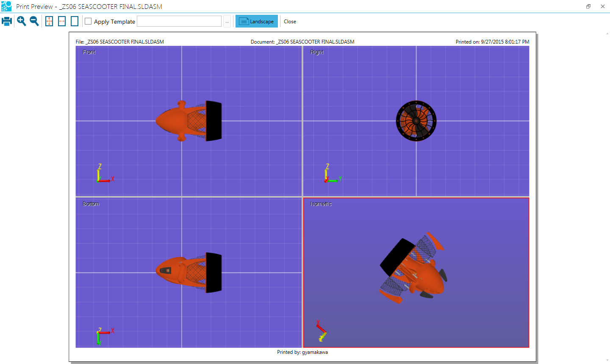Close the window with the X button
Viewport: 610px width, 364px height.
coord(602,6)
